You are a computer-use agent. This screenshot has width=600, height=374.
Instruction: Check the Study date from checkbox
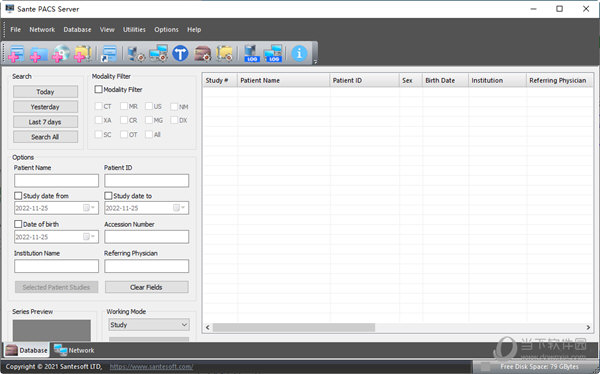18,196
